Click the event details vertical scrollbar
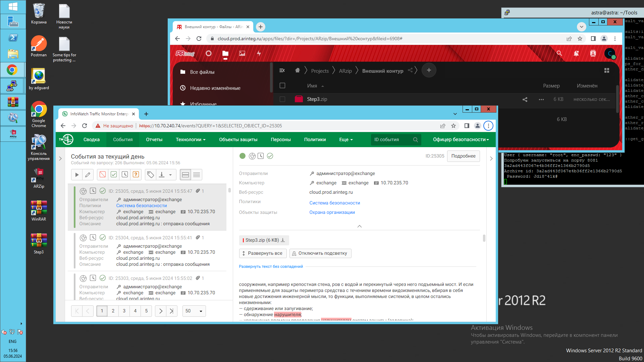644x362 pixels. [x=484, y=238]
